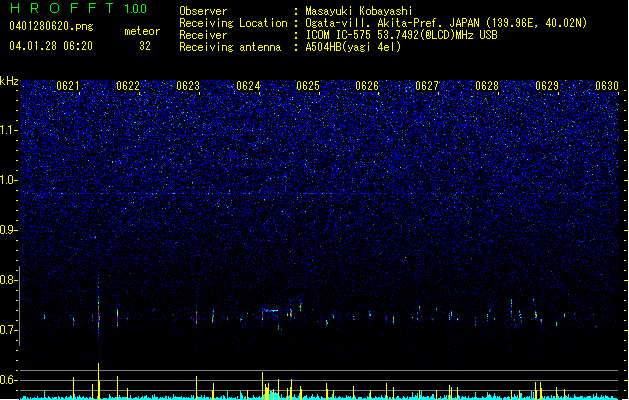
Task: Click the 0622 time marker
Action: 128,86
